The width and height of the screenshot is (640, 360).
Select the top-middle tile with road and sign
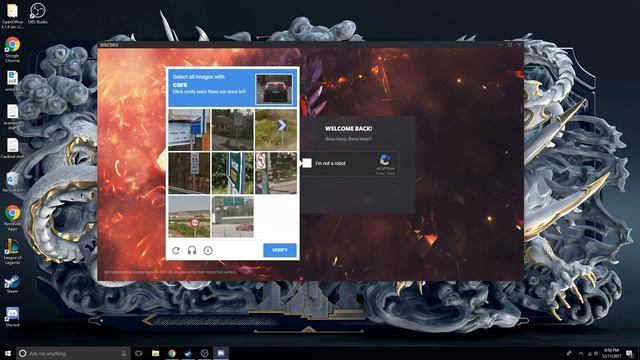click(x=233, y=130)
